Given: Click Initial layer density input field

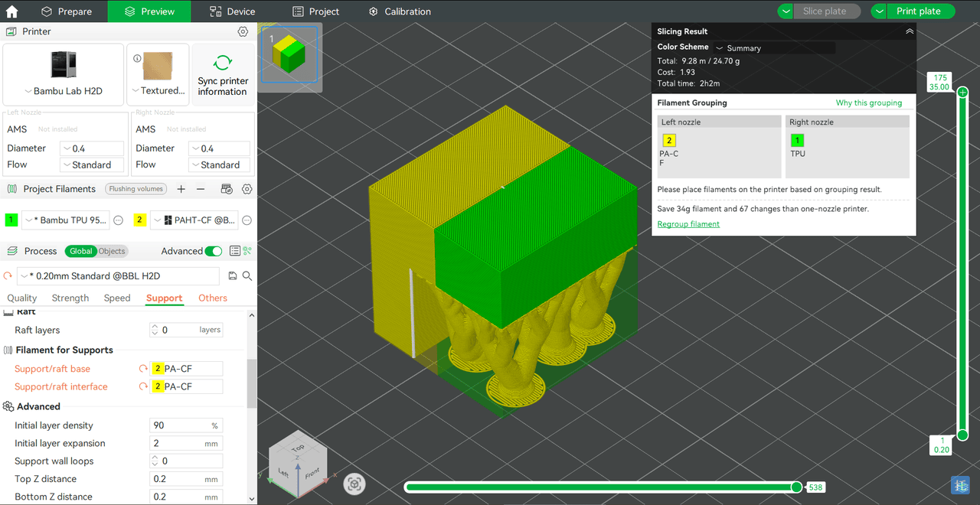Looking at the screenshot, I should coord(186,425).
